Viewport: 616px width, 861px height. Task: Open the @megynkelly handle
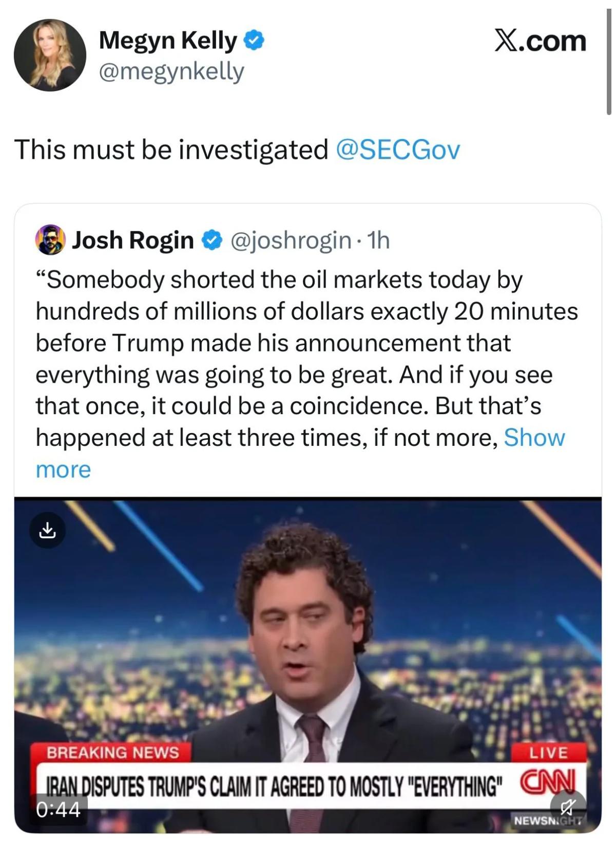coord(171,71)
